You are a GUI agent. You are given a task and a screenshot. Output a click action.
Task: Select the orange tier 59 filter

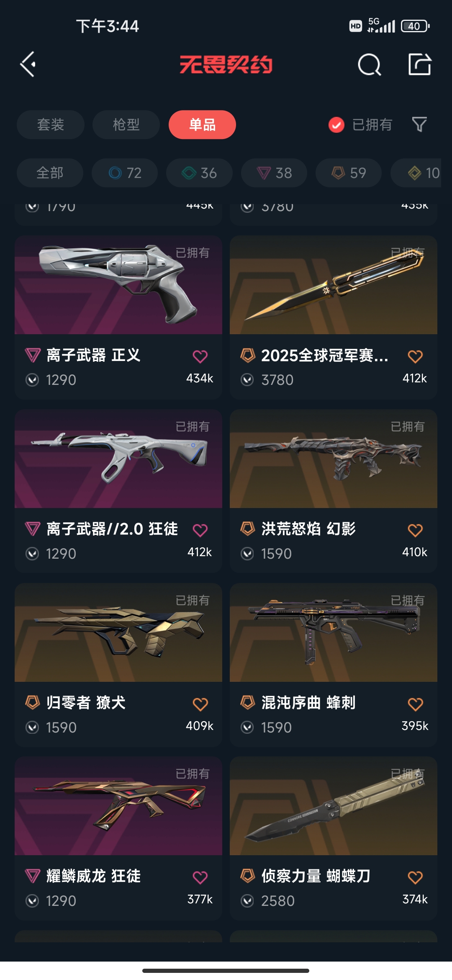(x=349, y=173)
